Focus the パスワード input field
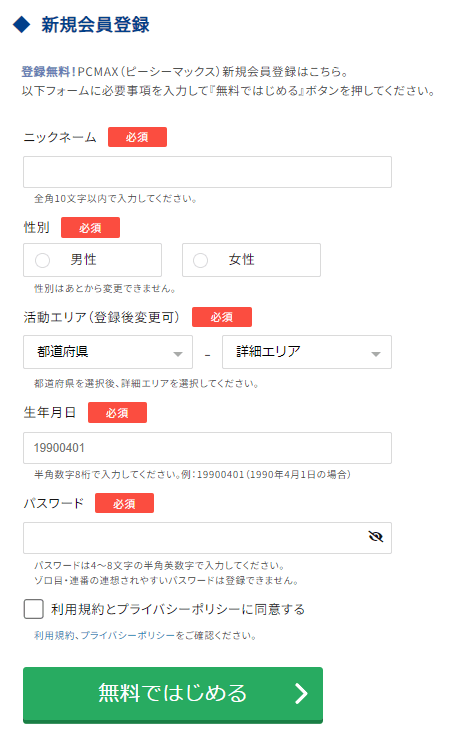Image resolution: width=460 pixels, height=735 pixels. (x=207, y=538)
